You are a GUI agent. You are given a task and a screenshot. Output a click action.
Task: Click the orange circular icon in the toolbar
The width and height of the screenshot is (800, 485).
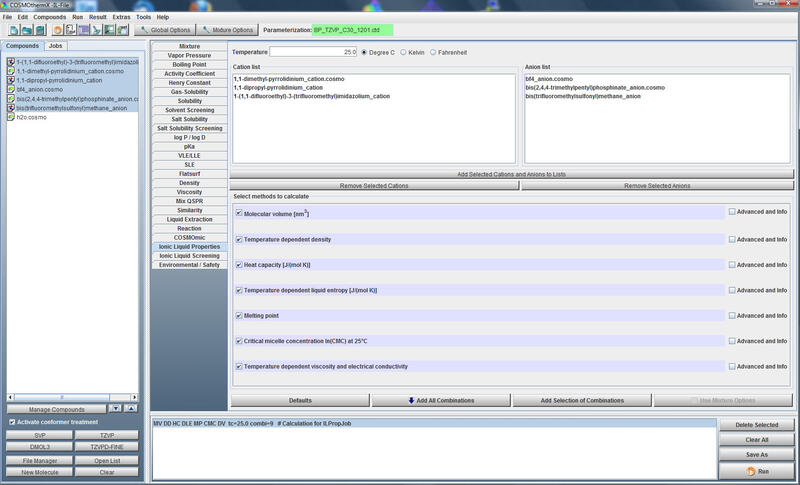tap(58, 31)
